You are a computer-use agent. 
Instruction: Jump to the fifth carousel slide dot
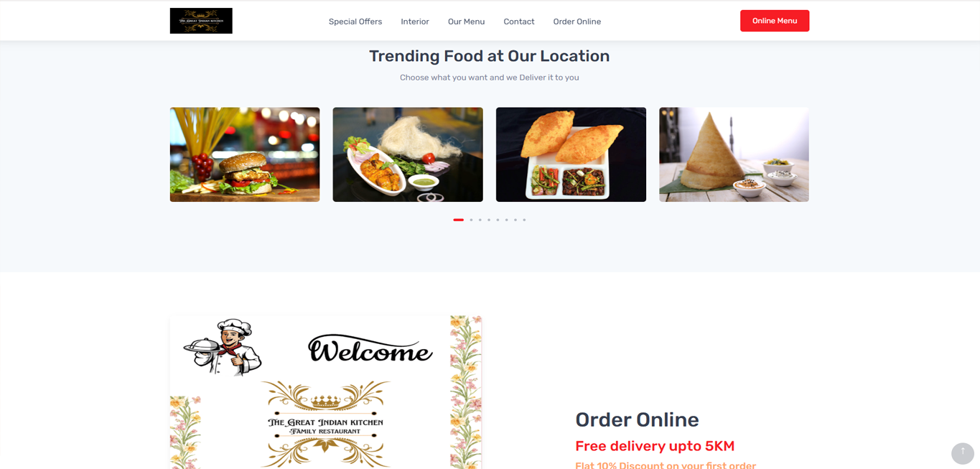[x=498, y=220]
